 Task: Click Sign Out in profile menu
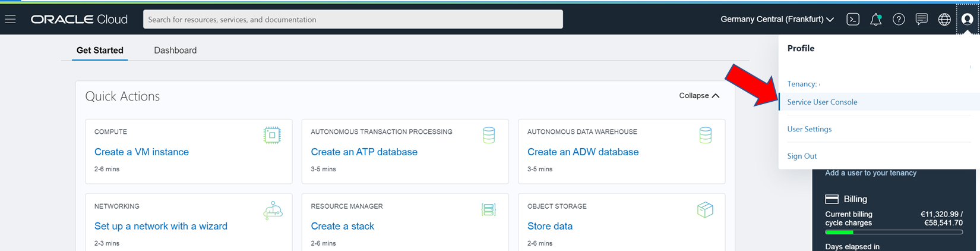tap(802, 156)
